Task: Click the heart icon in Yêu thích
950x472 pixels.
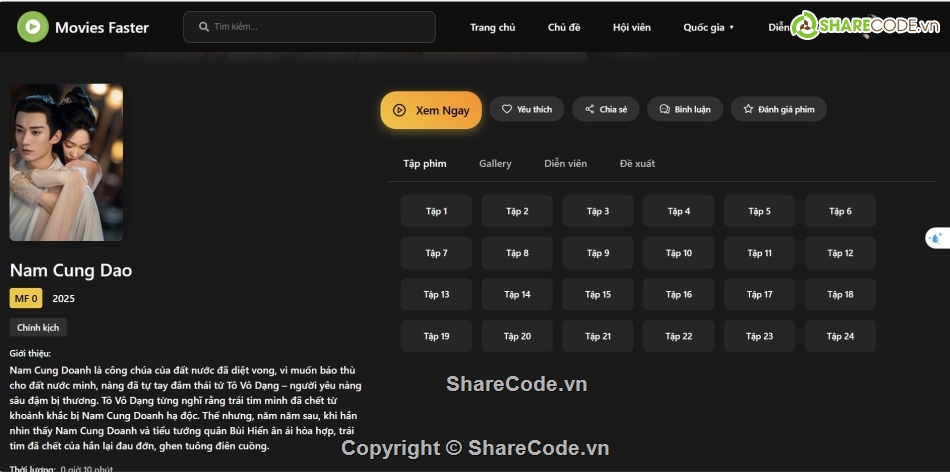Action: [507, 109]
